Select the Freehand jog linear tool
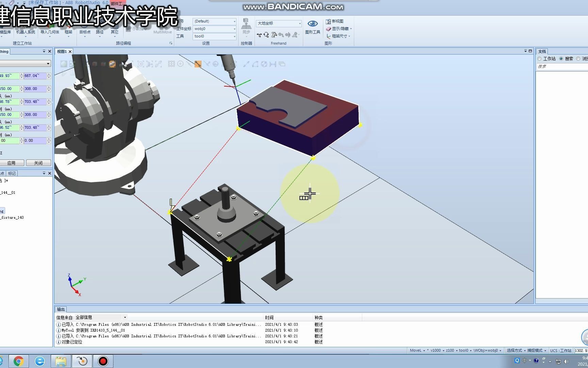Image resolution: width=588 pixels, height=368 pixels. (x=281, y=35)
